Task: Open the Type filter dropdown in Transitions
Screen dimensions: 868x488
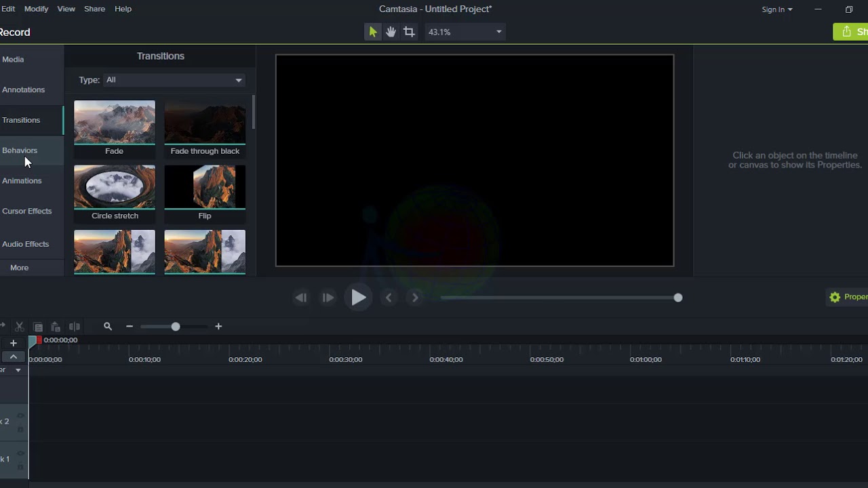Action: [x=173, y=80]
